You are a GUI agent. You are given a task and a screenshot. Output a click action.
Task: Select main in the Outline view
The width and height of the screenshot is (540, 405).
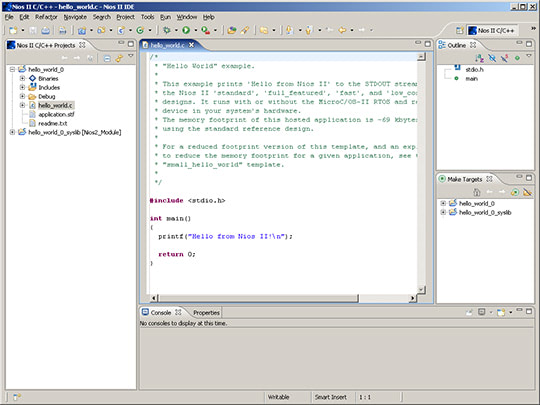(x=471, y=79)
